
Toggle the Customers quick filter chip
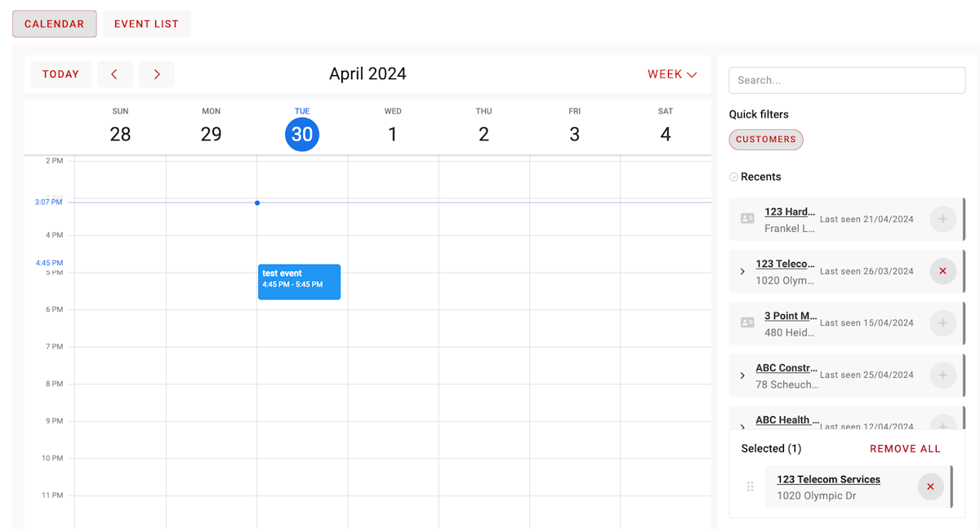point(766,140)
